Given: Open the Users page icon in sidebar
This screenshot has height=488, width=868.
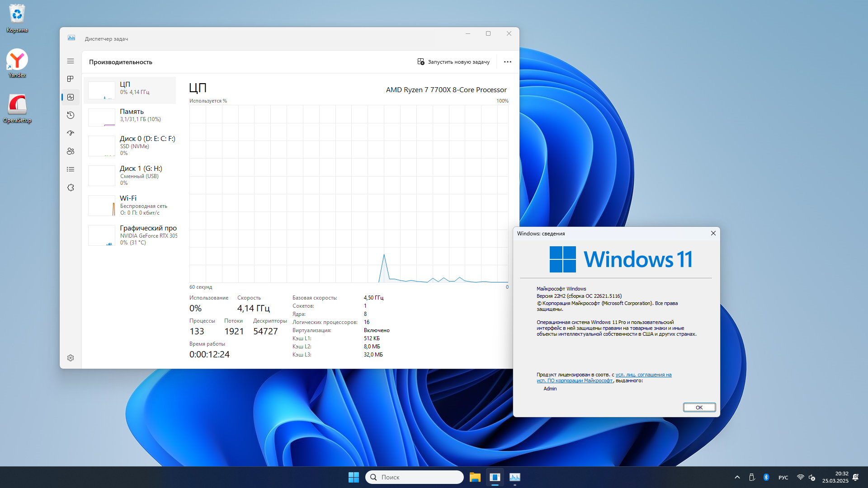Looking at the screenshot, I should (x=71, y=151).
